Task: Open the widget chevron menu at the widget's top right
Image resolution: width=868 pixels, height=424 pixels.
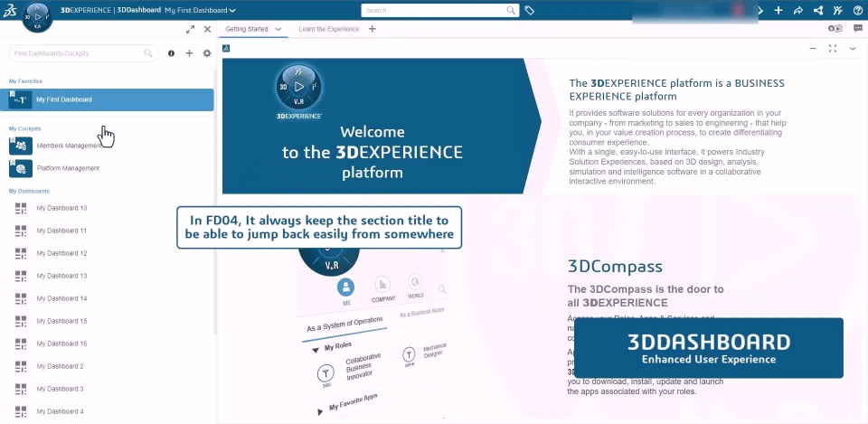Action: tap(853, 49)
